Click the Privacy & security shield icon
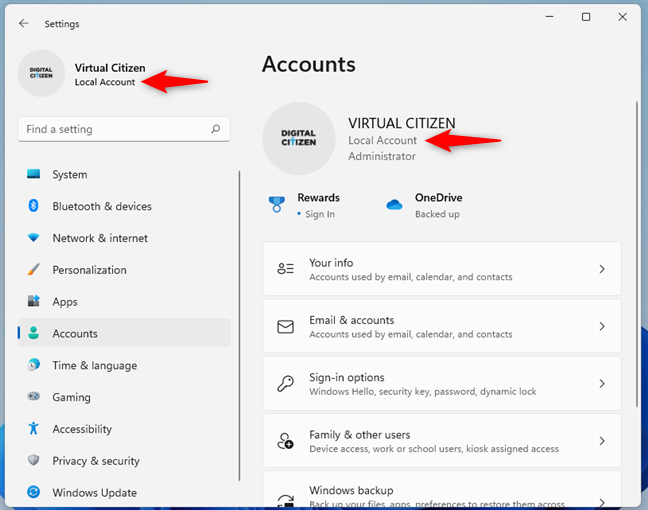The image size is (648, 510). click(x=33, y=460)
